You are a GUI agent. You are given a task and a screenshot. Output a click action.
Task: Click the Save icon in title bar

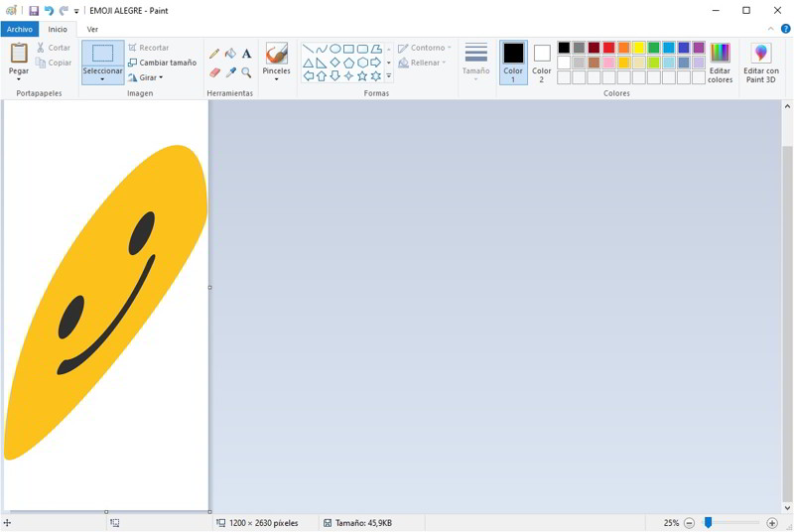(34, 11)
